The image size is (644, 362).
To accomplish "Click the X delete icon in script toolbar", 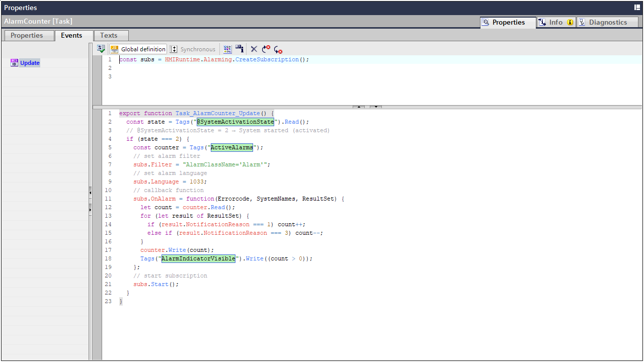I will coord(254,49).
